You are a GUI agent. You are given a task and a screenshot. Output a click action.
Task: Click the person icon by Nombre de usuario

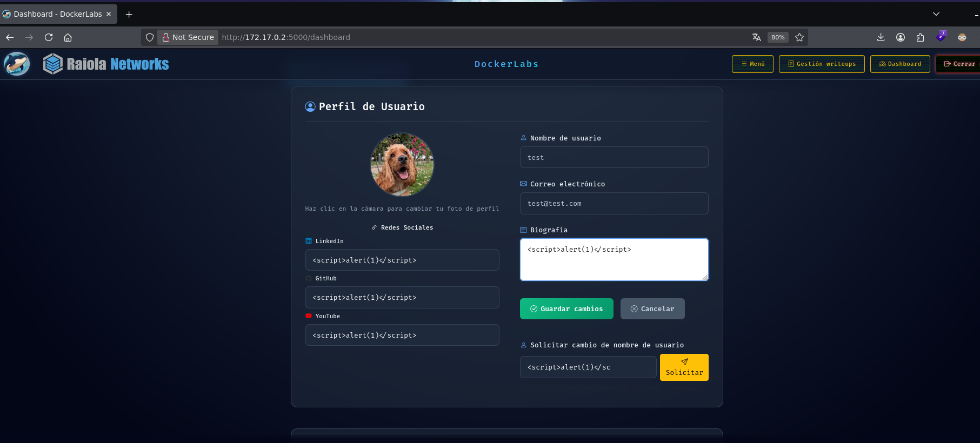(523, 138)
